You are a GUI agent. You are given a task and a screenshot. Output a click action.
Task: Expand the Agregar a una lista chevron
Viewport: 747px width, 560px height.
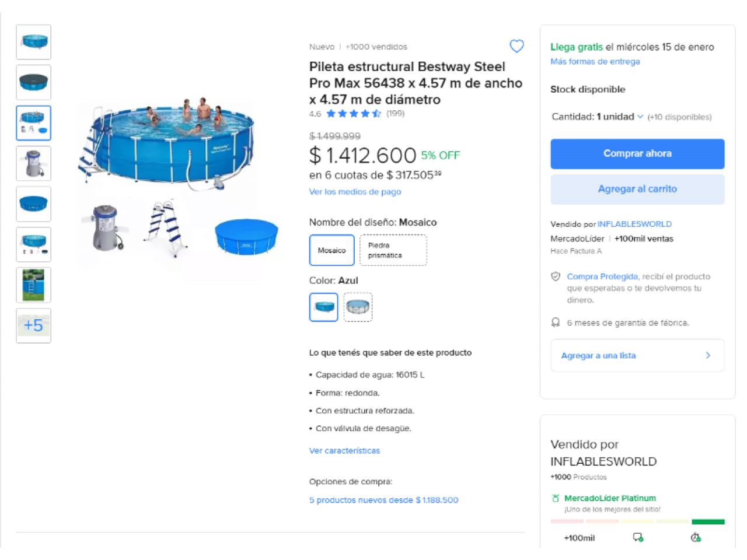[x=708, y=355]
